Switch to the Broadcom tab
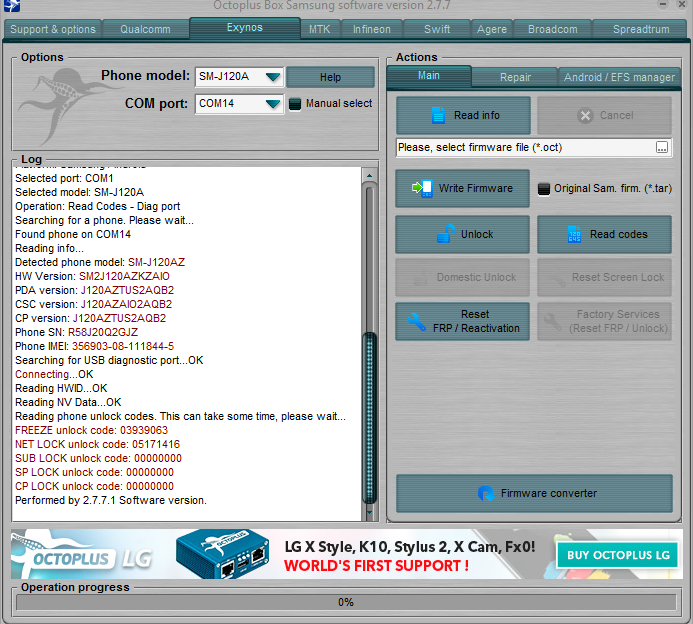The width and height of the screenshot is (693, 624). (x=552, y=29)
